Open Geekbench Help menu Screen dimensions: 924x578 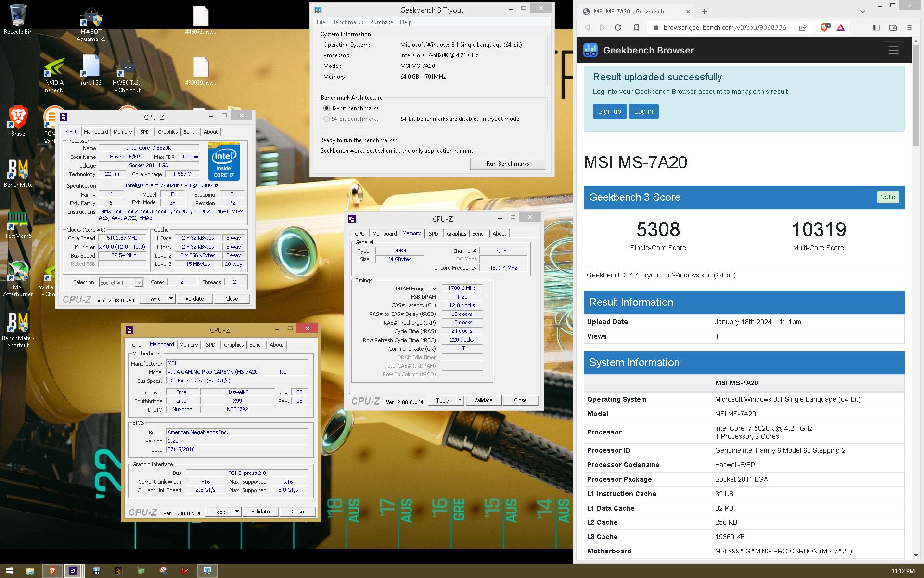tap(406, 22)
